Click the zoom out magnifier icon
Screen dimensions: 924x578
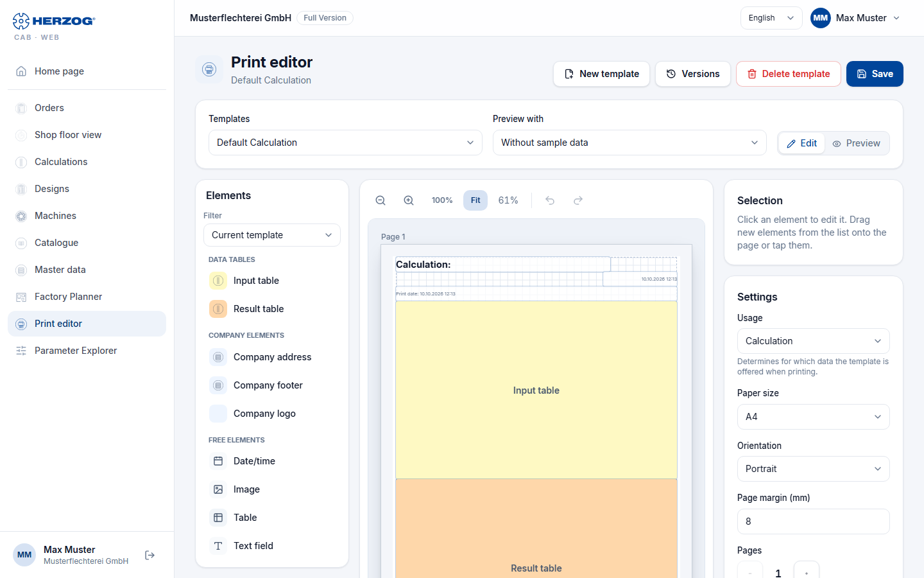click(x=381, y=200)
